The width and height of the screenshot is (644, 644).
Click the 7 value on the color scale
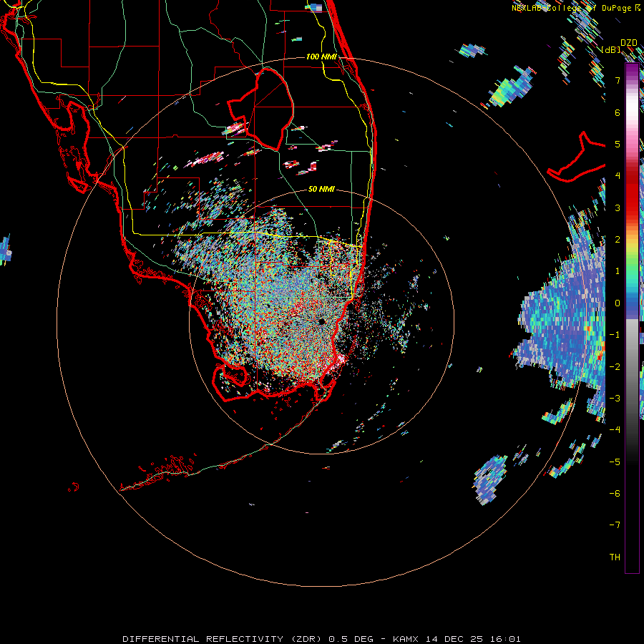pyautogui.click(x=618, y=80)
